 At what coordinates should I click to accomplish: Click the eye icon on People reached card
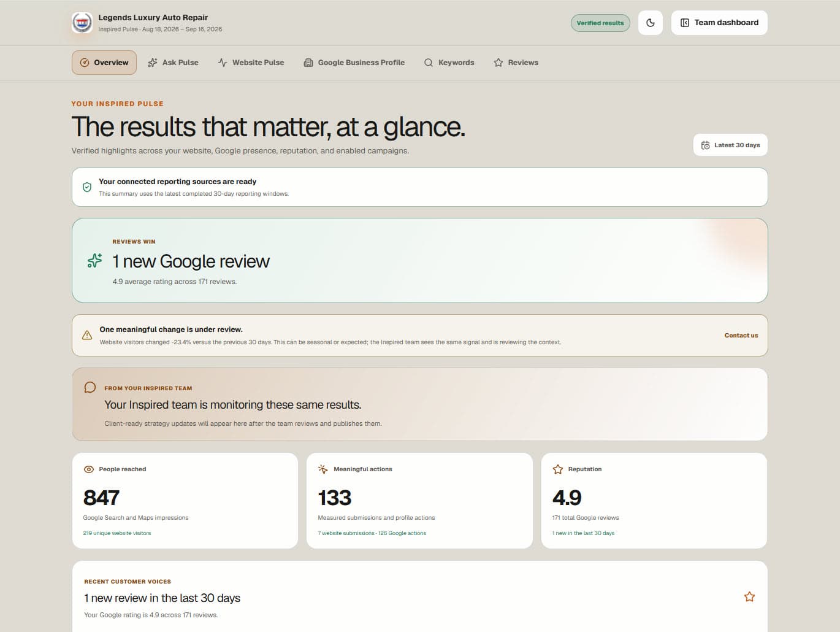[89, 469]
